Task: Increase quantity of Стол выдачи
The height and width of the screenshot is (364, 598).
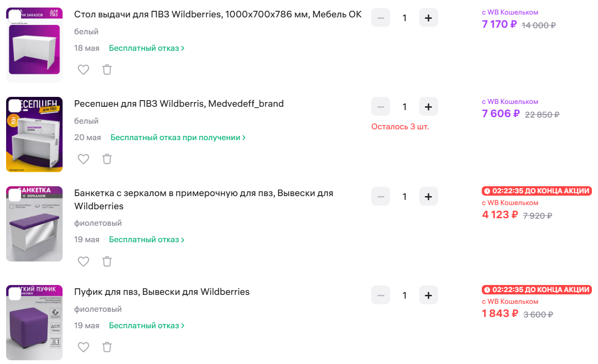Action: point(428,18)
